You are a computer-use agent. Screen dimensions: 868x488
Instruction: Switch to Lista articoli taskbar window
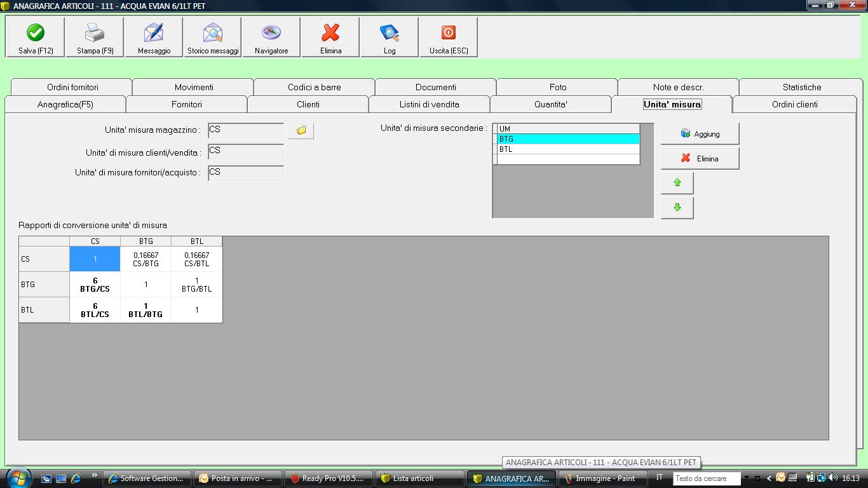[x=421, y=478]
